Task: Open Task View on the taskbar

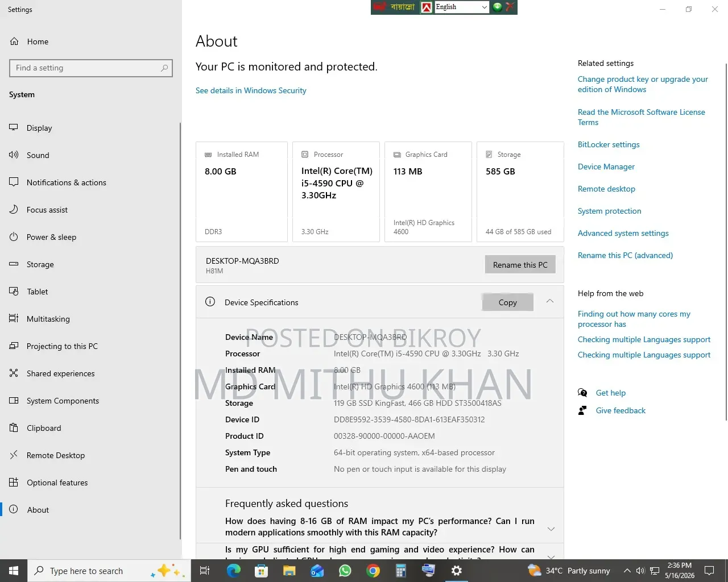Action: pos(205,571)
